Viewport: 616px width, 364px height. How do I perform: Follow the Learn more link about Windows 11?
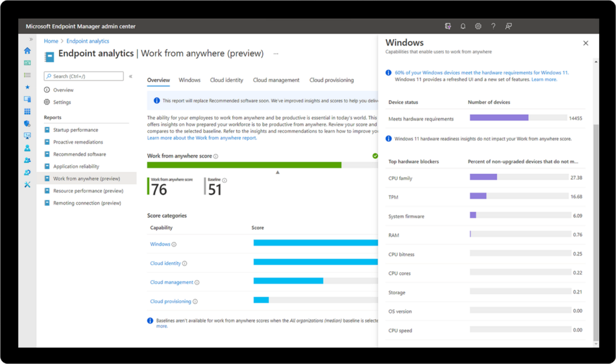click(x=544, y=78)
